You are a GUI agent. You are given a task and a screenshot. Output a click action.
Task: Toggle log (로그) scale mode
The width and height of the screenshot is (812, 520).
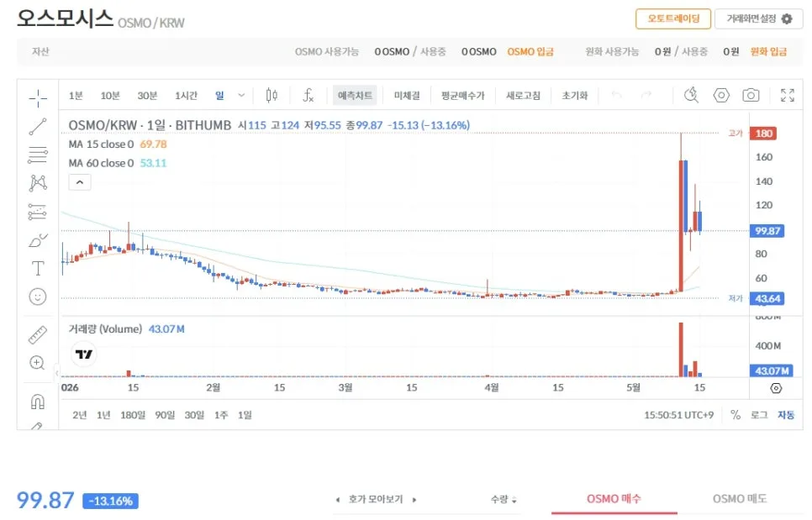click(x=759, y=415)
